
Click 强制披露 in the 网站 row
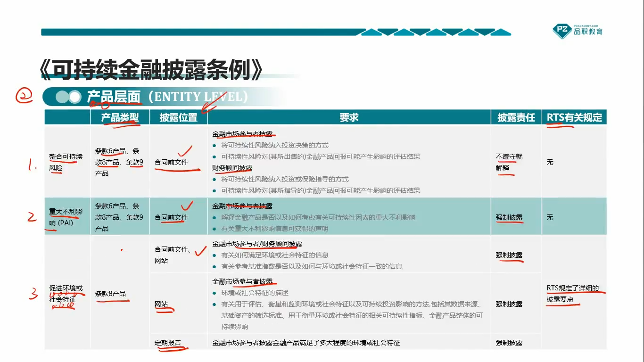coord(509,304)
